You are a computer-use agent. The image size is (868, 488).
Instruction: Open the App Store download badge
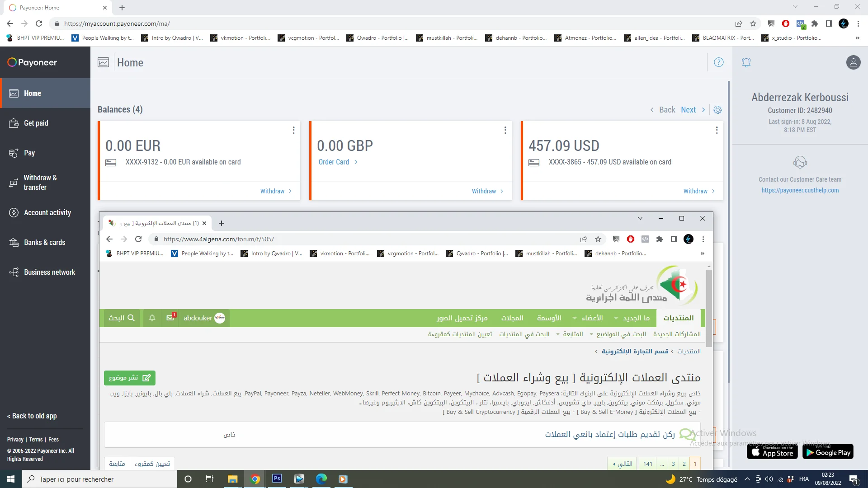coord(772,451)
